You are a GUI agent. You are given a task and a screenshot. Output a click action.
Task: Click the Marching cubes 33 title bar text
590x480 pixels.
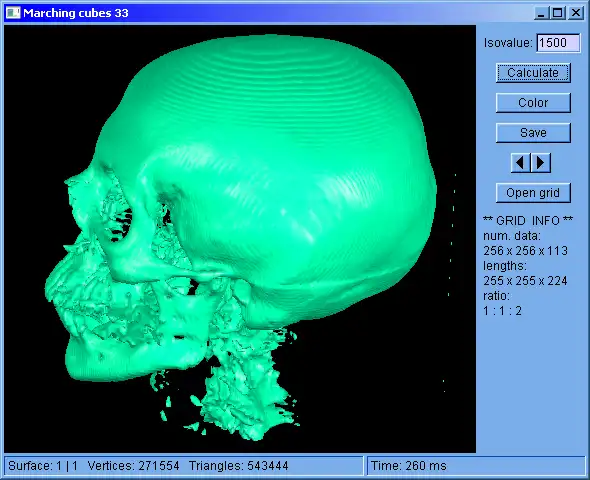pos(76,13)
